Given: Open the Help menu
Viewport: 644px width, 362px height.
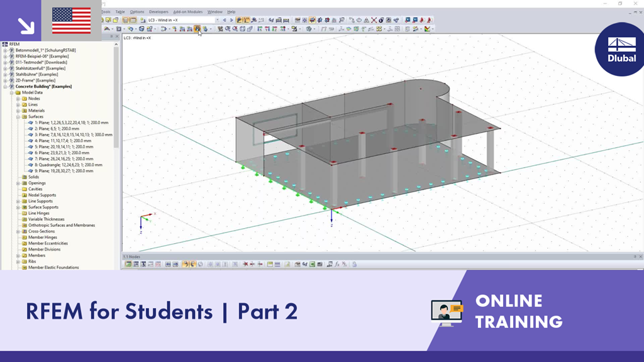Looking at the screenshot, I should pyautogui.click(x=231, y=12).
